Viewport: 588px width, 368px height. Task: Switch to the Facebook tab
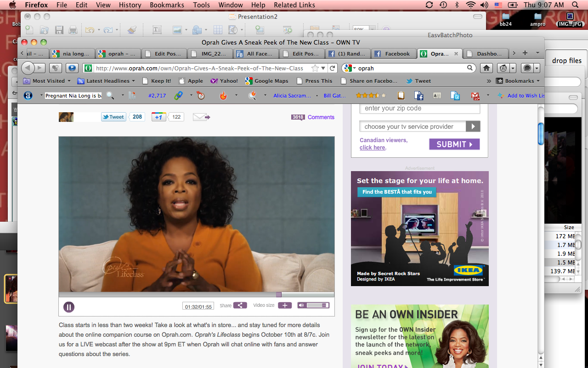coord(393,54)
